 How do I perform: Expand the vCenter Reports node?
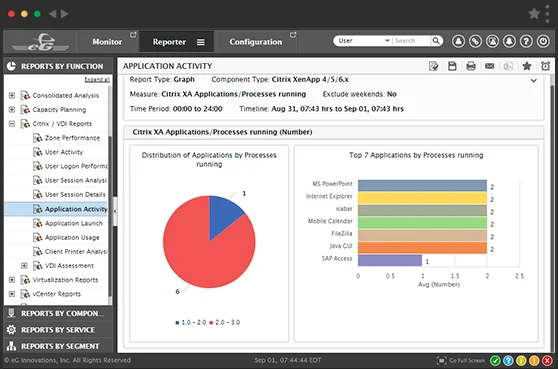pyautogui.click(x=12, y=294)
